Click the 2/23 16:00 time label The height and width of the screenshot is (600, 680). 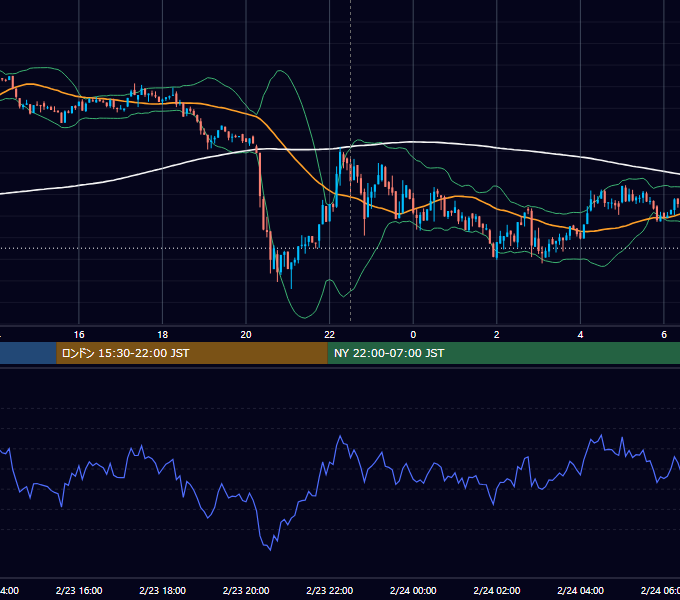79,590
